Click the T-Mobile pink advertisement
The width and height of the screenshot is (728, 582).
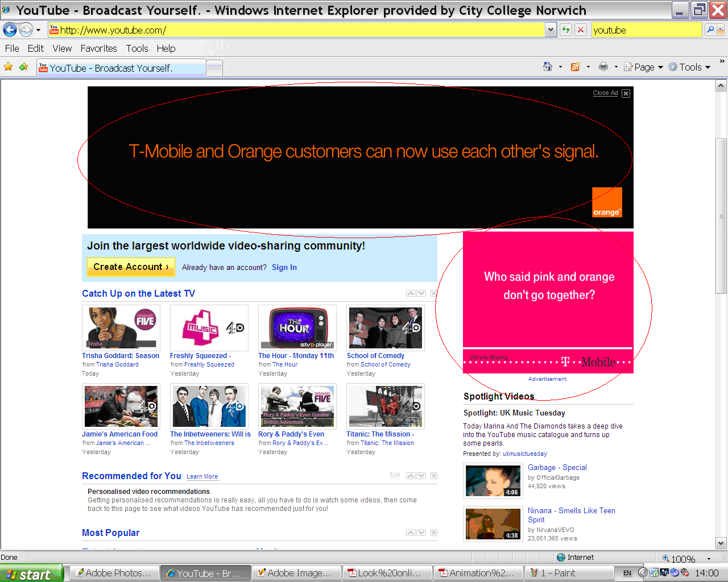click(x=548, y=302)
